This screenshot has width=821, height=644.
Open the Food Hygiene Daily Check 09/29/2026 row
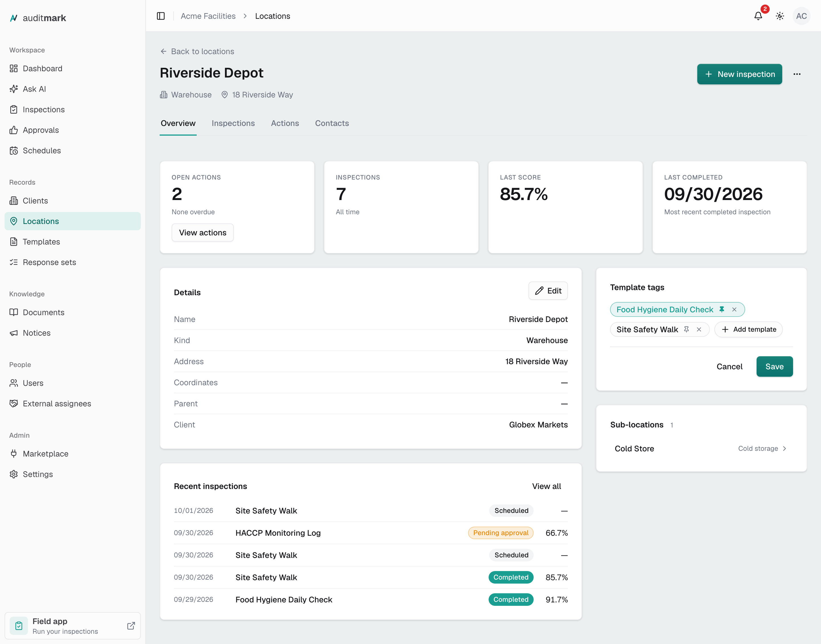(x=371, y=600)
